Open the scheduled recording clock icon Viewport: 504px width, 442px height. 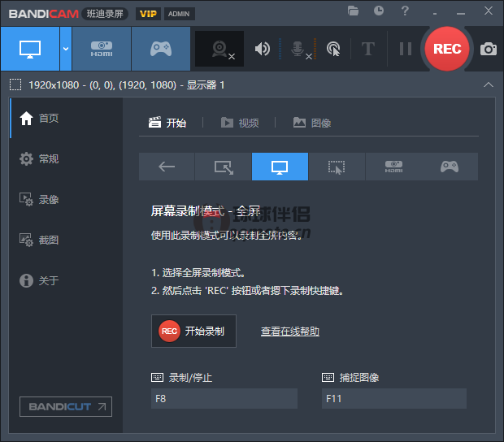tap(379, 11)
